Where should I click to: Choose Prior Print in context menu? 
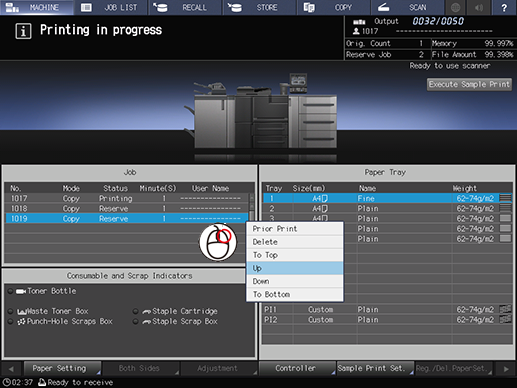click(x=295, y=229)
